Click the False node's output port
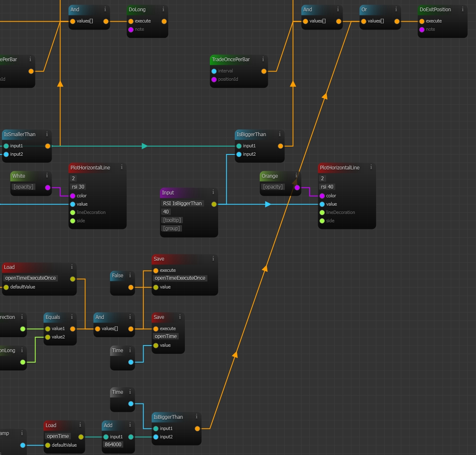 coord(131,287)
